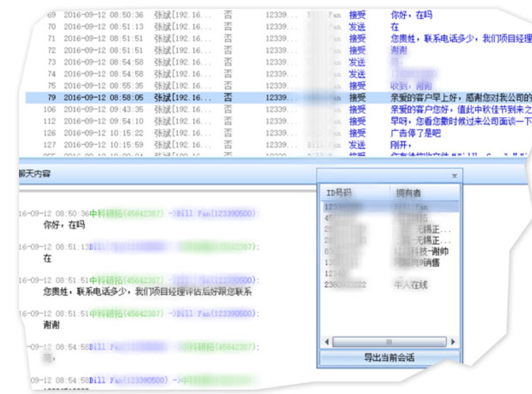Select the highlighted popup row Bill Fan
This screenshot has height=394, width=532.
coord(390,207)
